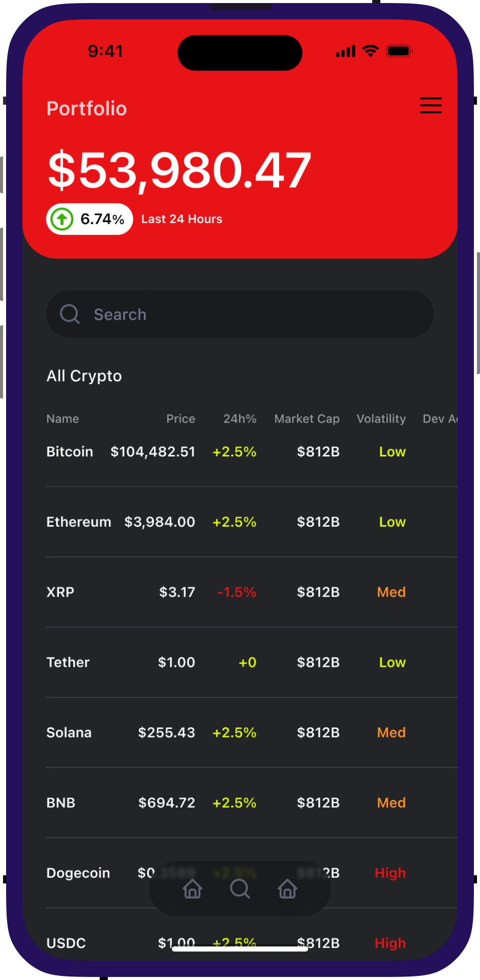Click the Wi-Fi status icon
480x980 pixels.
[x=370, y=51]
